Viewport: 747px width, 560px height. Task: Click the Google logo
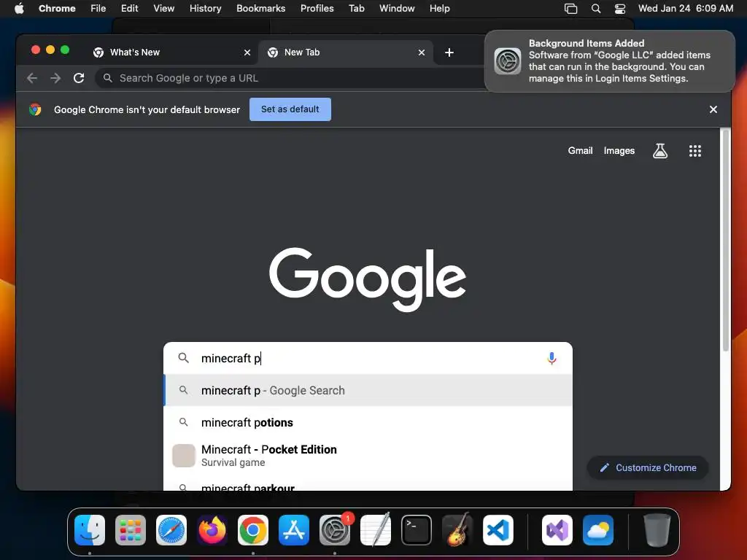pyautogui.click(x=368, y=279)
